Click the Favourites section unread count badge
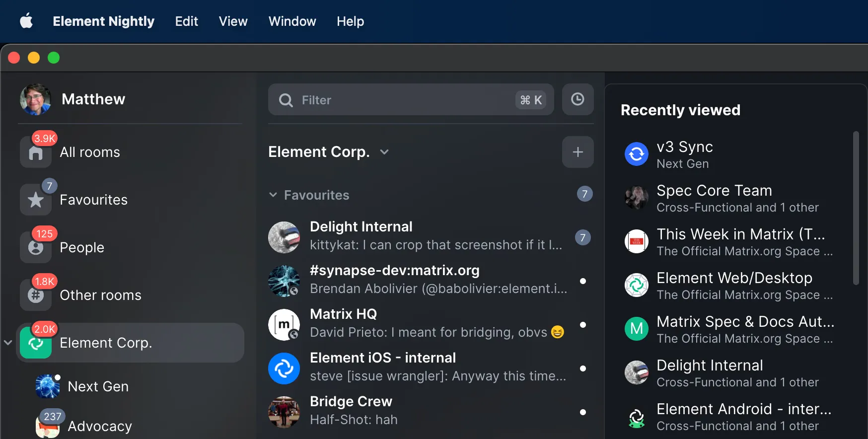The image size is (868, 439). click(x=584, y=194)
